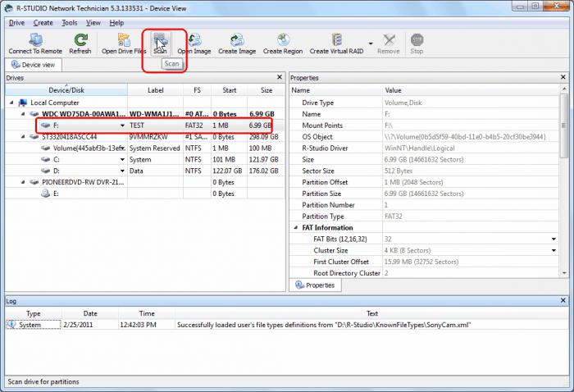Select the Properties tab at panel bottom
574x392 pixels.
(x=315, y=285)
